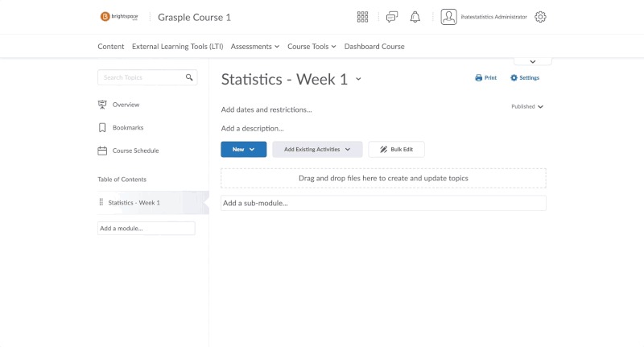Open the Assessments menu

tap(255, 47)
